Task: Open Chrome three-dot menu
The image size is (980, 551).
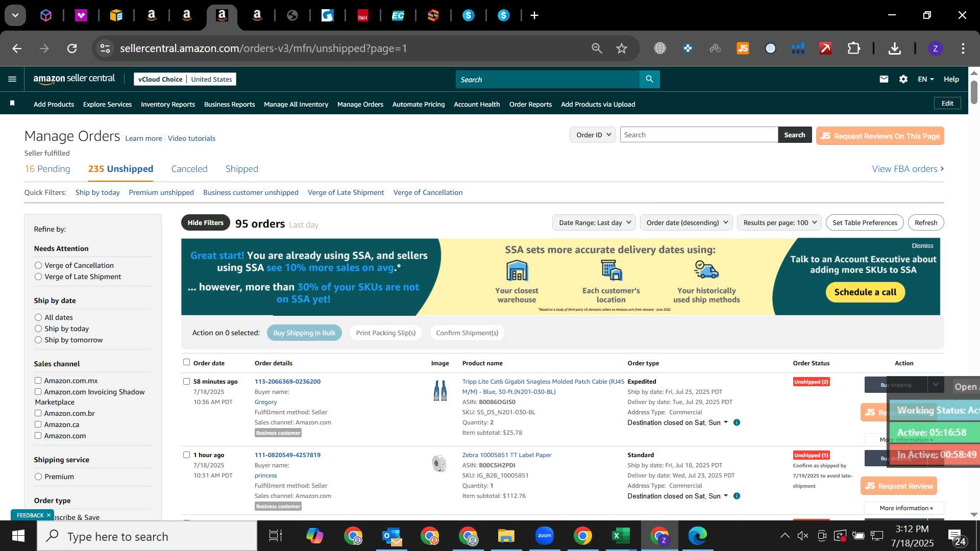Action: 963,48
